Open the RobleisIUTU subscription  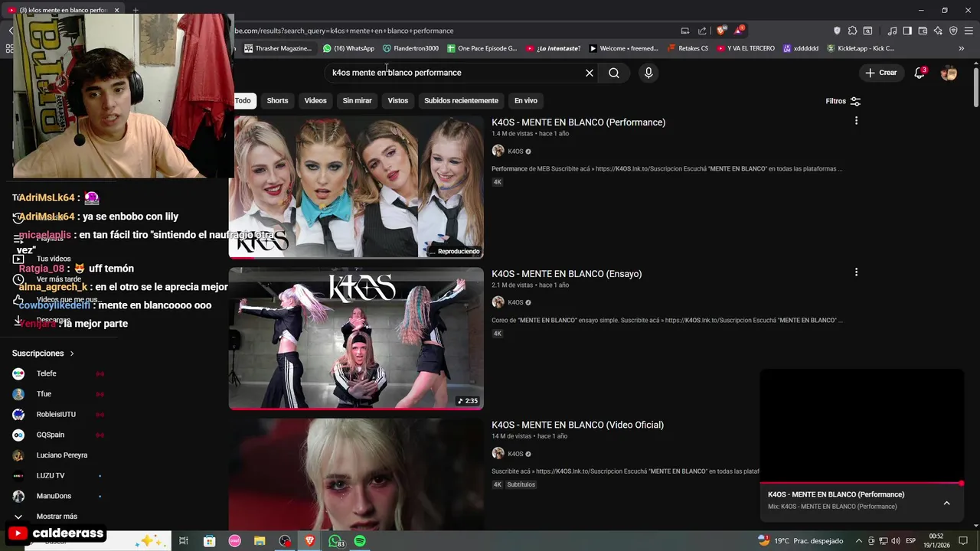point(58,415)
